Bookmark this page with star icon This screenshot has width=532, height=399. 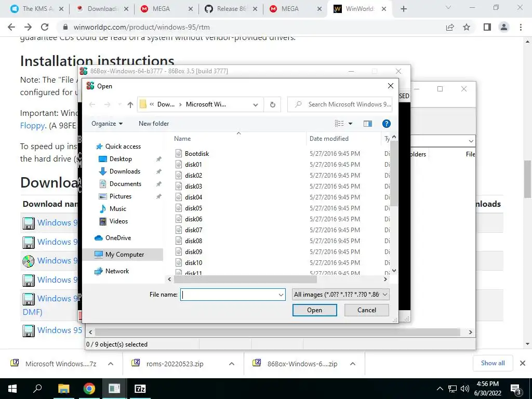tap(467, 27)
